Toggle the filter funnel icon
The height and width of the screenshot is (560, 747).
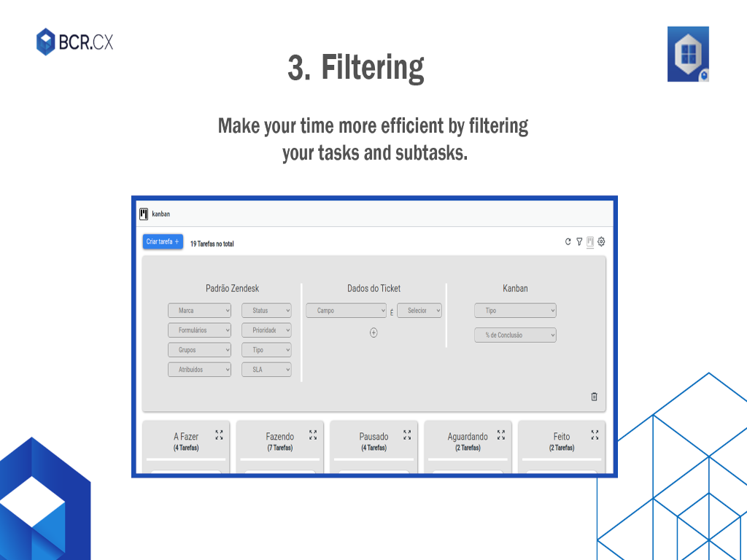point(579,242)
